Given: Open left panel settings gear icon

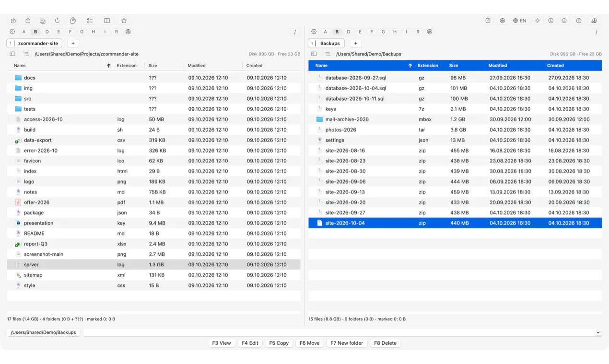Looking at the screenshot, I should (x=12, y=32).
